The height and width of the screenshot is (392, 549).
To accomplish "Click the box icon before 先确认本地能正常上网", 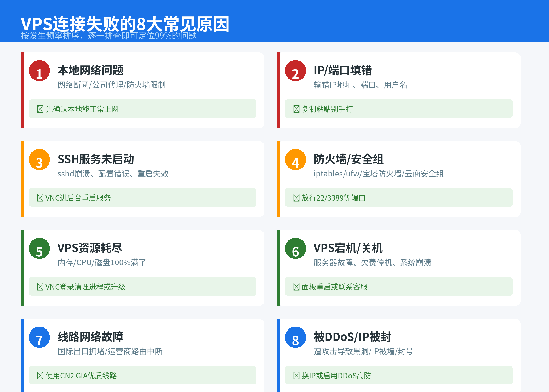I will (40, 109).
